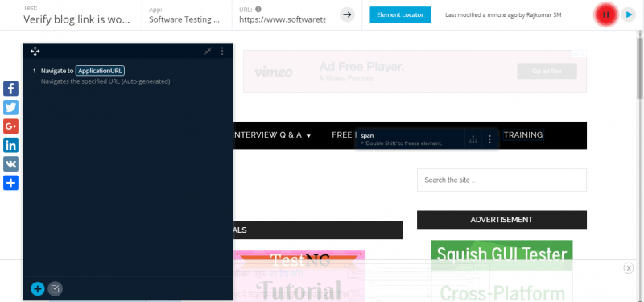Viewport: 644px width, 302px height.
Task: Share the page on Google Plus
Action: (10, 126)
